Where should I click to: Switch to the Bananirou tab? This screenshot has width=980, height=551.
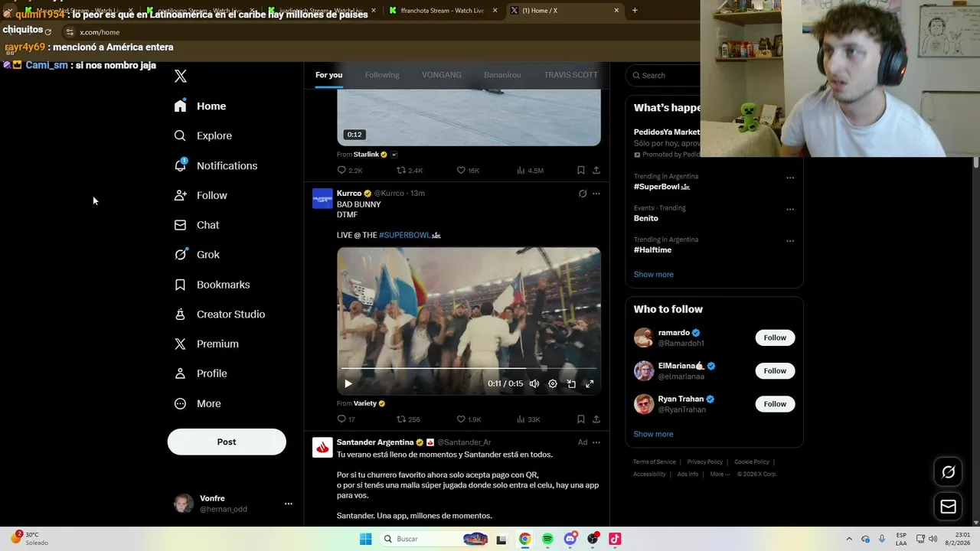click(502, 75)
